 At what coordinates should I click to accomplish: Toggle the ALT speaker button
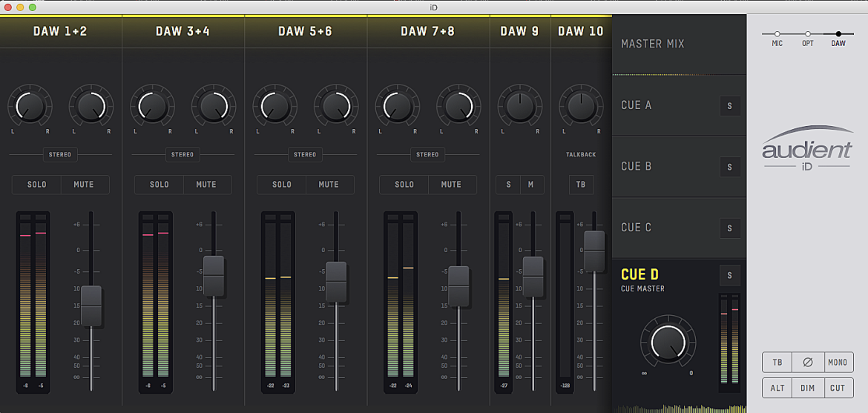click(x=777, y=388)
